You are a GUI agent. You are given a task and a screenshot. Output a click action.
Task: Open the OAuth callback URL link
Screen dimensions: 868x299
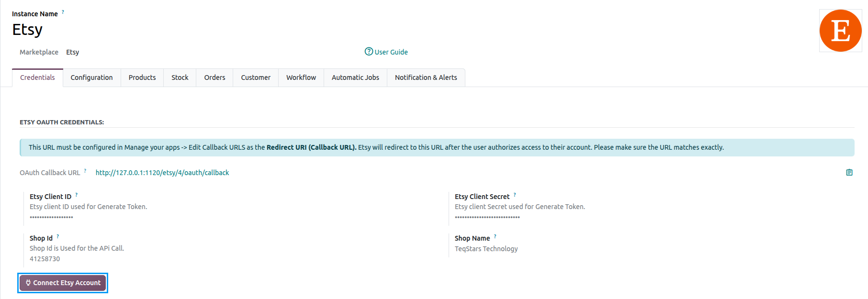[162, 173]
